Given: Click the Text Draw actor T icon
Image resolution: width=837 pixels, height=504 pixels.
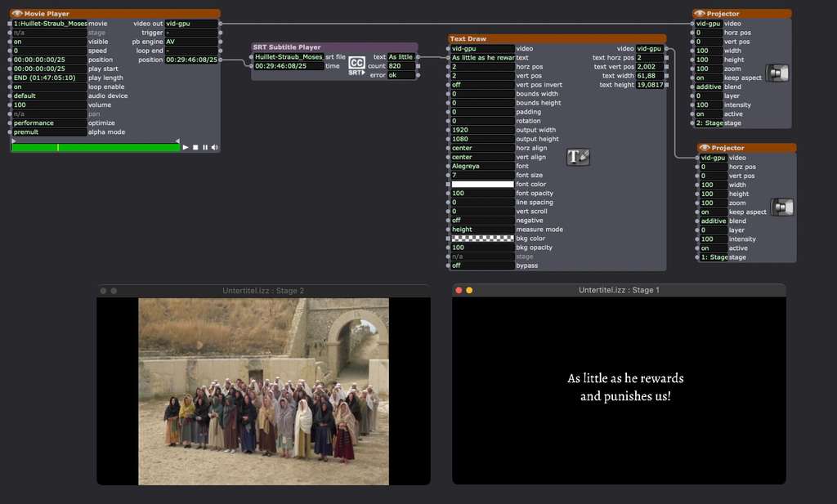Looking at the screenshot, I should (x=578, y=157).
